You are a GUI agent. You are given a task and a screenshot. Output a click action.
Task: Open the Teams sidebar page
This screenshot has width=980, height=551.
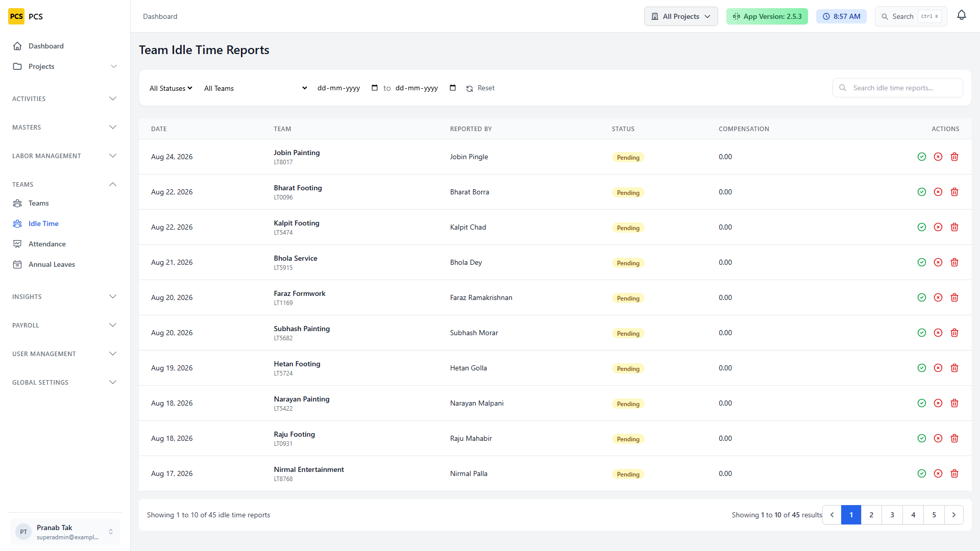pos(64,203)
